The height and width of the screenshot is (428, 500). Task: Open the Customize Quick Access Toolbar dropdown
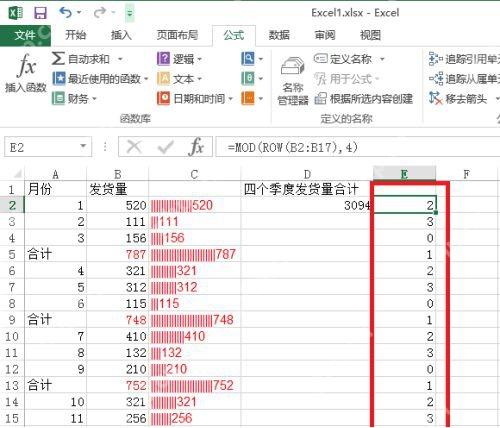(129, 13)
